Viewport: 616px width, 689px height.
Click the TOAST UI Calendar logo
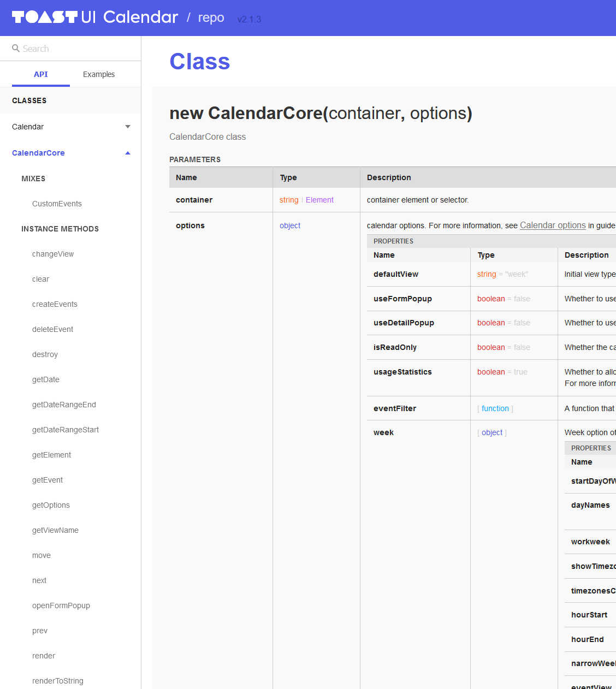pos(94,16)
